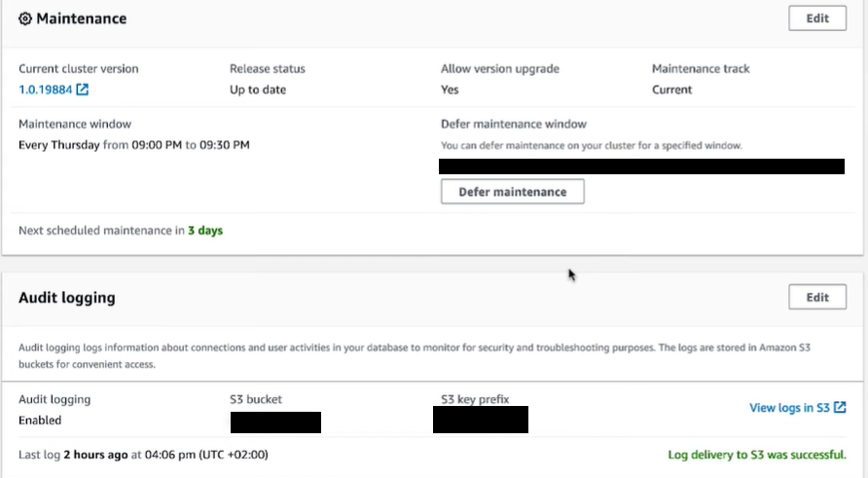Click 'Yes' under Allow version upgrade
Image resolution: width=868 pixels, height=478 pixels.
pyautogui.click(x=450, y=91)
